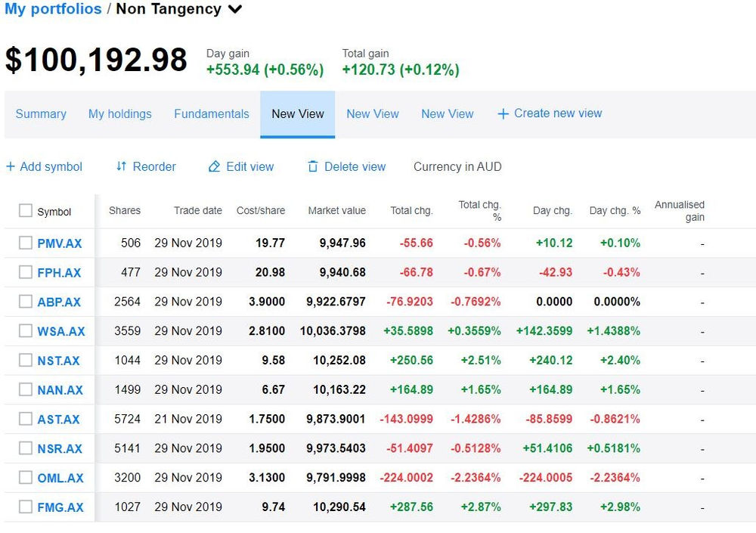This screenshot has width=756, height=533.
Task: Toggle the select-all checkbox in table header
Action: (x=25, y=211)
